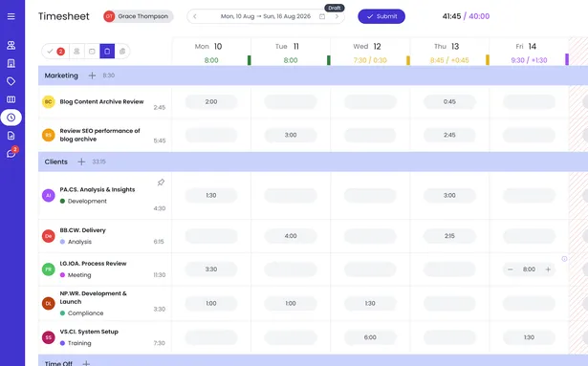Click the BC avatar of Blog Content row
This screenshot has width=588, height=366.
point(49,101)
